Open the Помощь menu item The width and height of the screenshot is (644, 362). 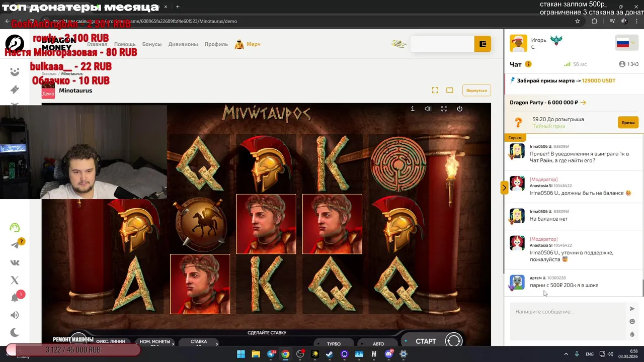pos(125,44)
